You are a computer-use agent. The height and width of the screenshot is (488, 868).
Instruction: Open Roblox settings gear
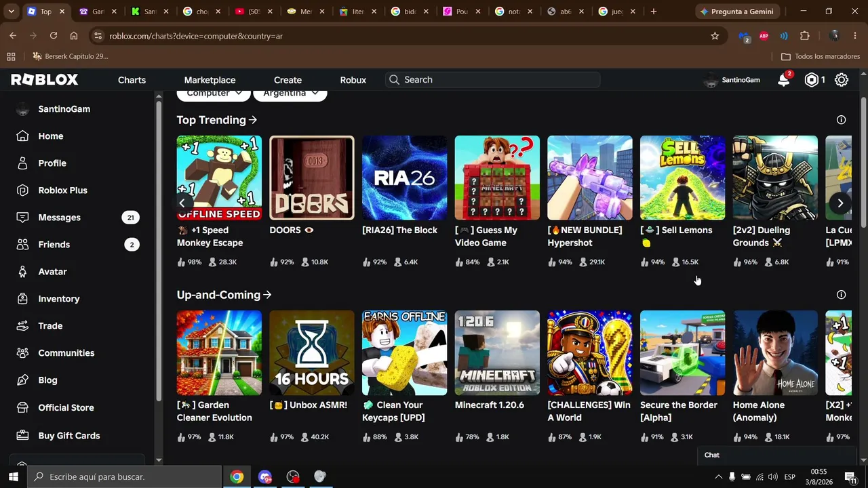(x=842, y=80)
